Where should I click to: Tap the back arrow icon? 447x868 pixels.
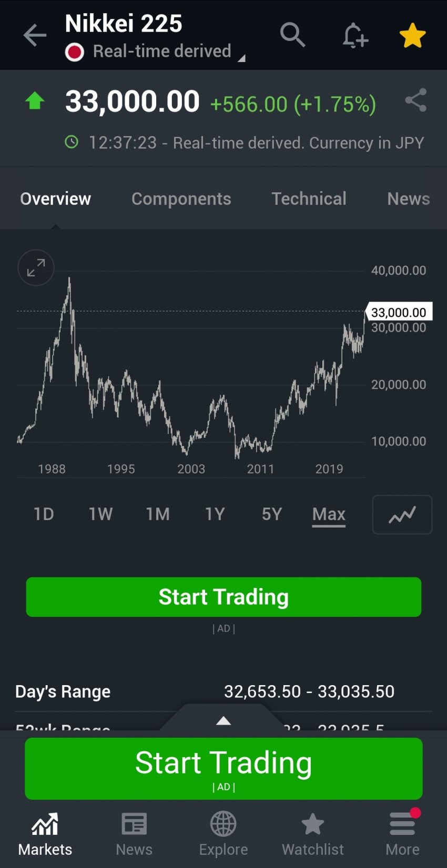[x=35, y=36]
